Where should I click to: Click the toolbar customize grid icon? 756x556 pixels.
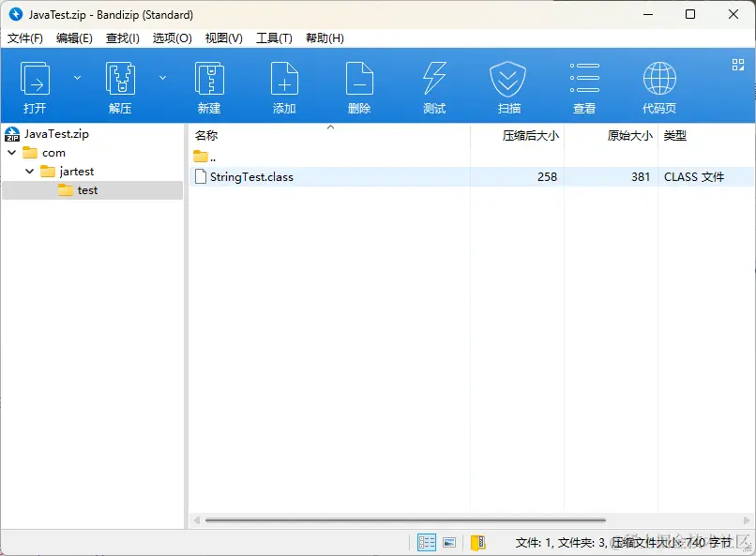(x=737, y=65)
